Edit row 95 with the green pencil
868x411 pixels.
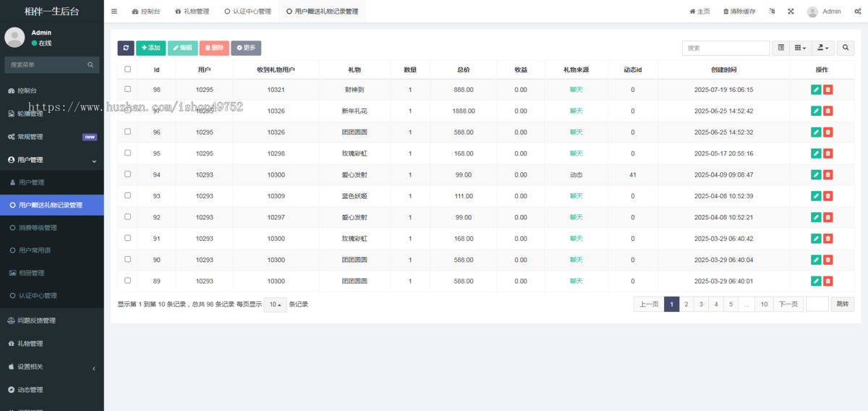(x=816, y=153)
